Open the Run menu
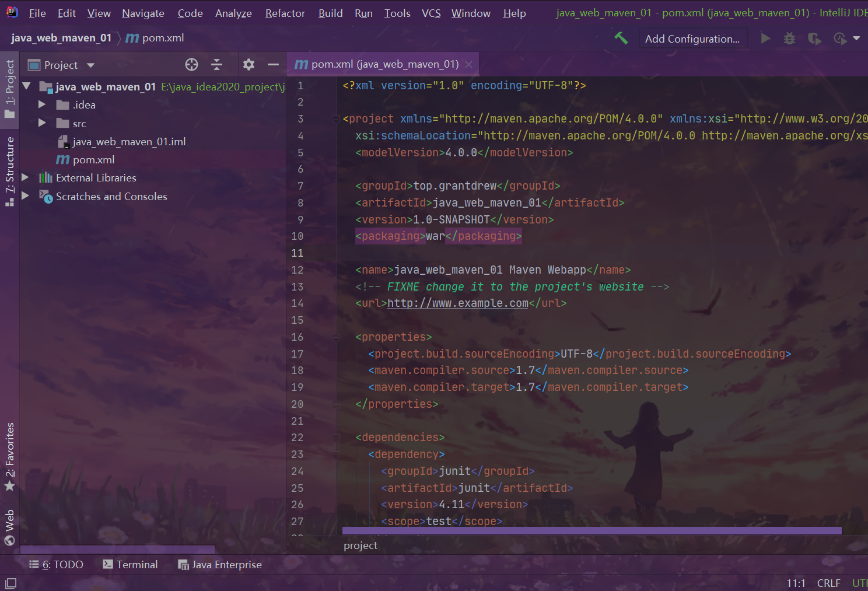 pyautogui.click(x=363, y=13)
